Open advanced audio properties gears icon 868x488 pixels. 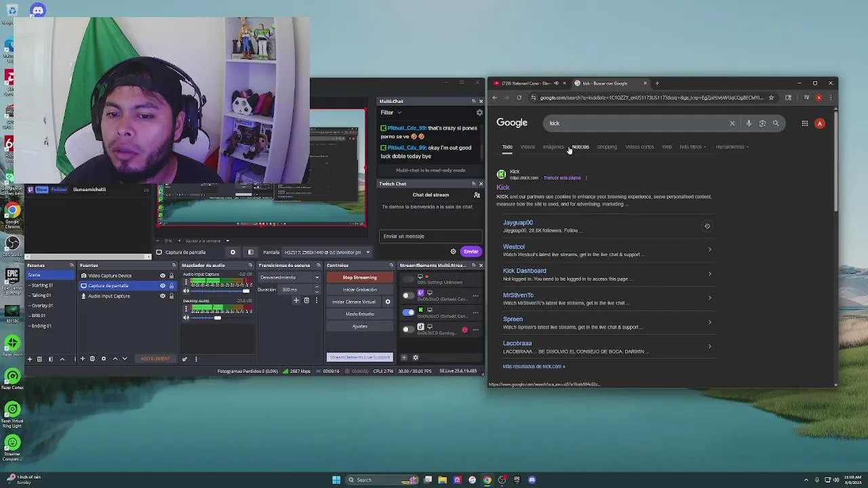point(184,359)
